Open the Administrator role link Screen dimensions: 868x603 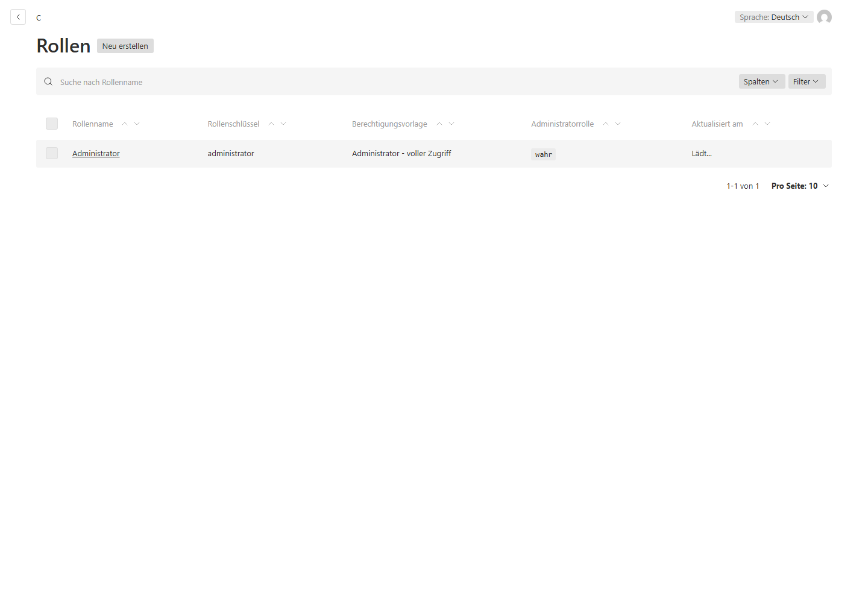click(x=96, y=153)
